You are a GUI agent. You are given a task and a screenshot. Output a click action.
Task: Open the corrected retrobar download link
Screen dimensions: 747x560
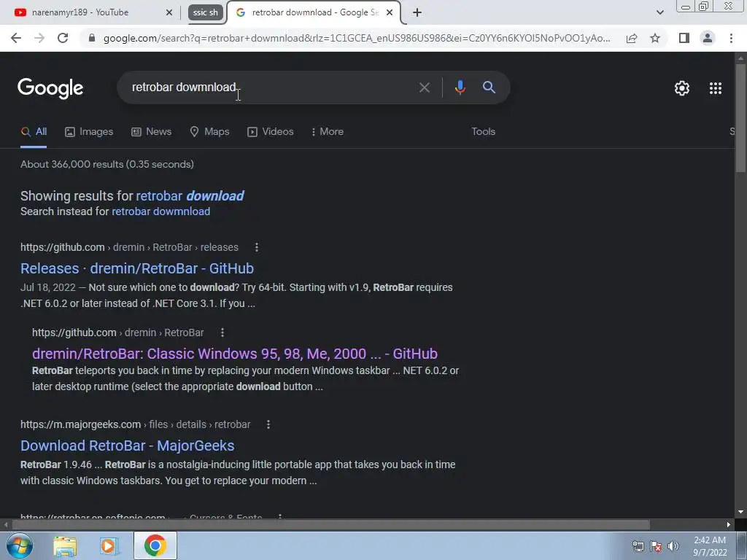190,195
